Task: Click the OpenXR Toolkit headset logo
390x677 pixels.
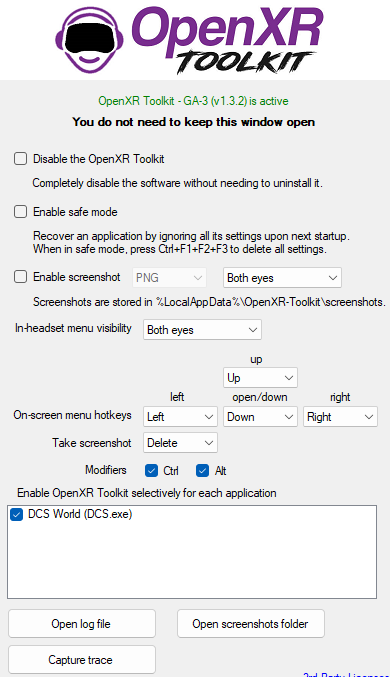Action: point(89,39)
